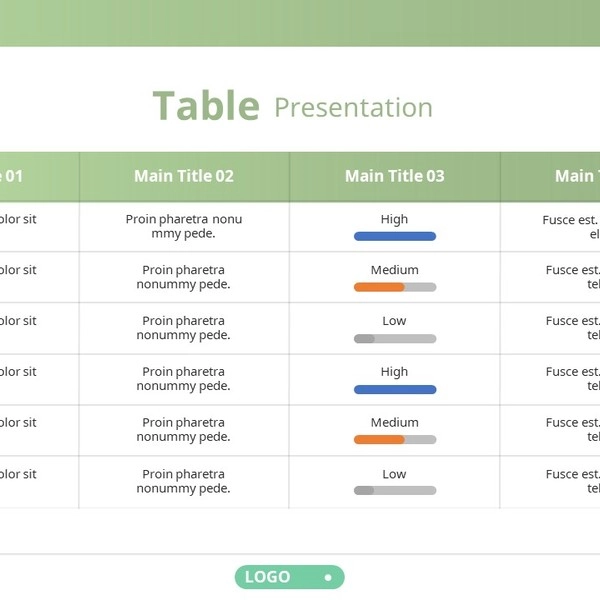
Task: Click the Main Title 03 column header
Action: [x=394, y=176]
